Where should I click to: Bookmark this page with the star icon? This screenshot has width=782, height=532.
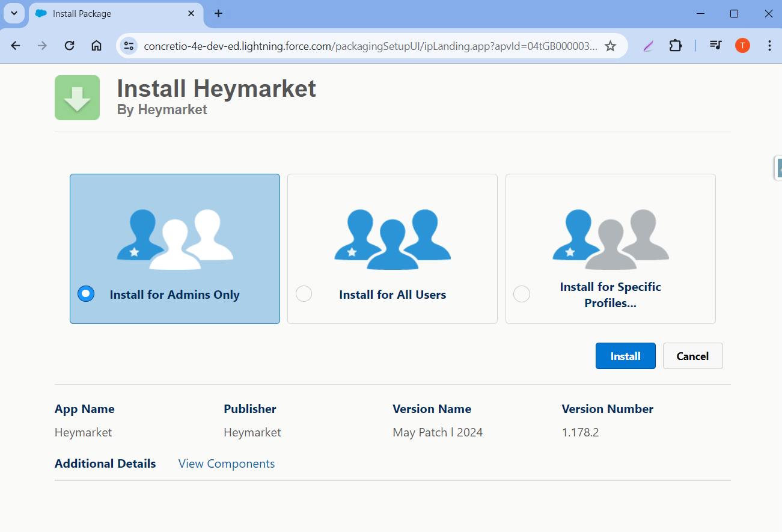(x=610, y=46)
